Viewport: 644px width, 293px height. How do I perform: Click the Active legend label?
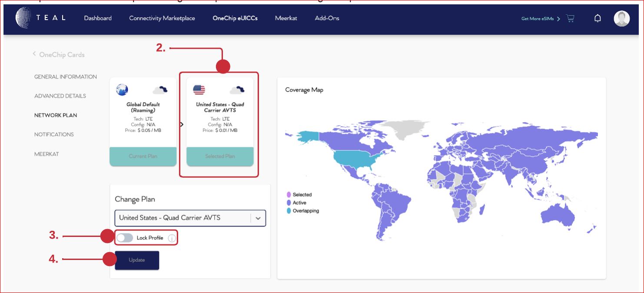[x=299, y=203]
